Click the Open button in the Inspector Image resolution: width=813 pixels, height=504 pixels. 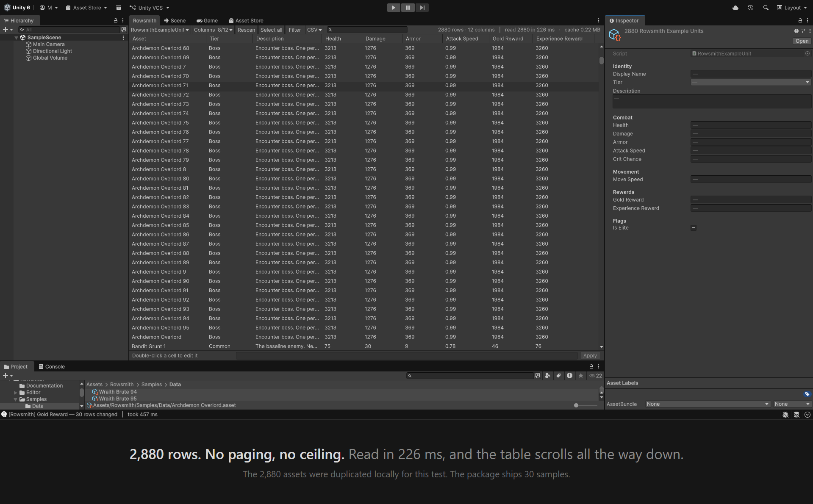802,41
